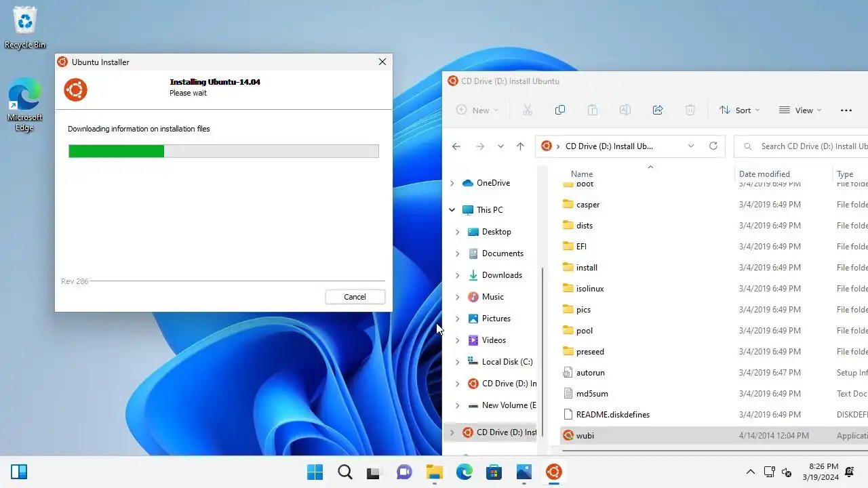Open Microsoft Store from the taskbar
The height and width of the screenshot is (488, 868).
click(x=494, y=472)
